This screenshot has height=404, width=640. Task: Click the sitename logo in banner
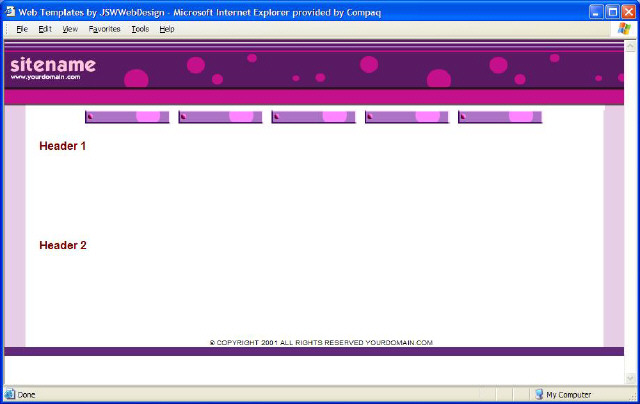(52, 66)
